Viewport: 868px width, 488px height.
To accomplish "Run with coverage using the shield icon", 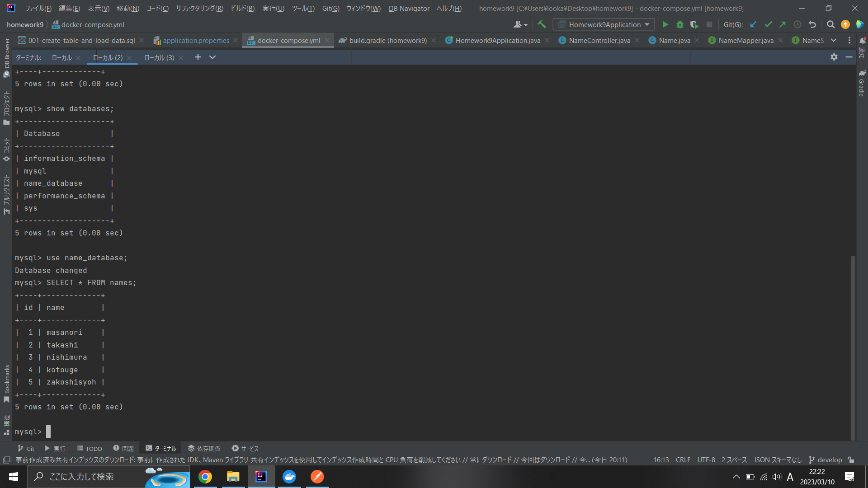I will [694, 24].
